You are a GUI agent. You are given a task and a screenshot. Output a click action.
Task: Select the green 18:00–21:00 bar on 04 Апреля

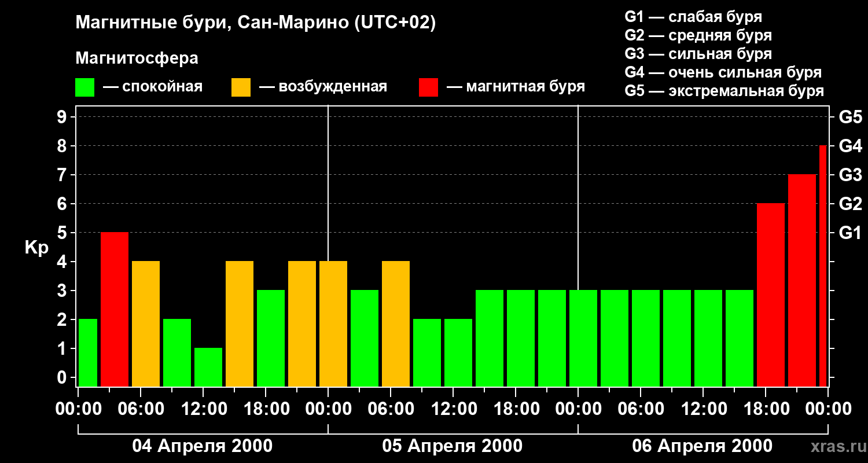(271, 339)
